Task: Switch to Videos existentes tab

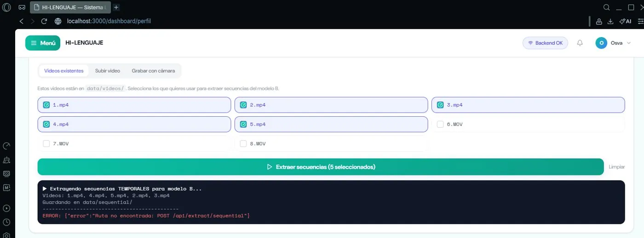Action: pyautogui.click(x=64, y=71)
